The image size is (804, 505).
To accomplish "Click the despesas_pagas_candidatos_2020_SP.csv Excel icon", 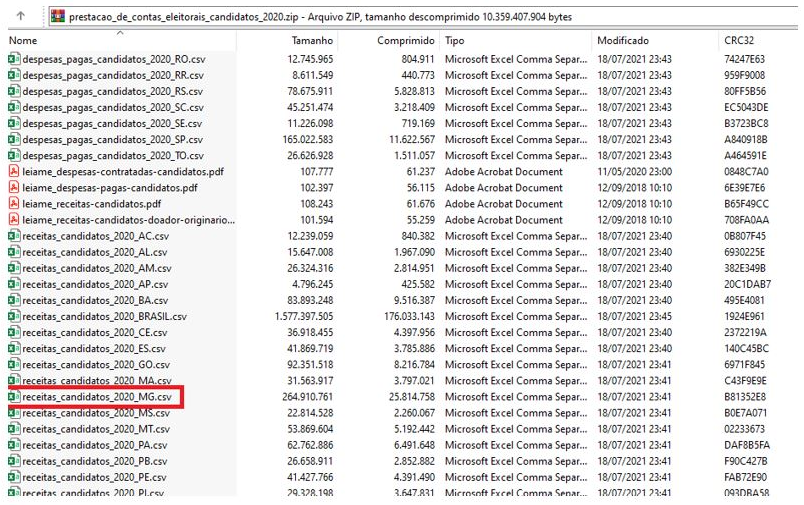I will click(13, 140).
